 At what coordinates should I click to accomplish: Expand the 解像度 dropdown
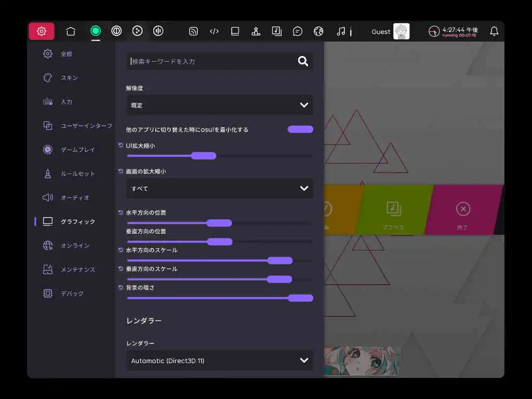click(220, 105)
